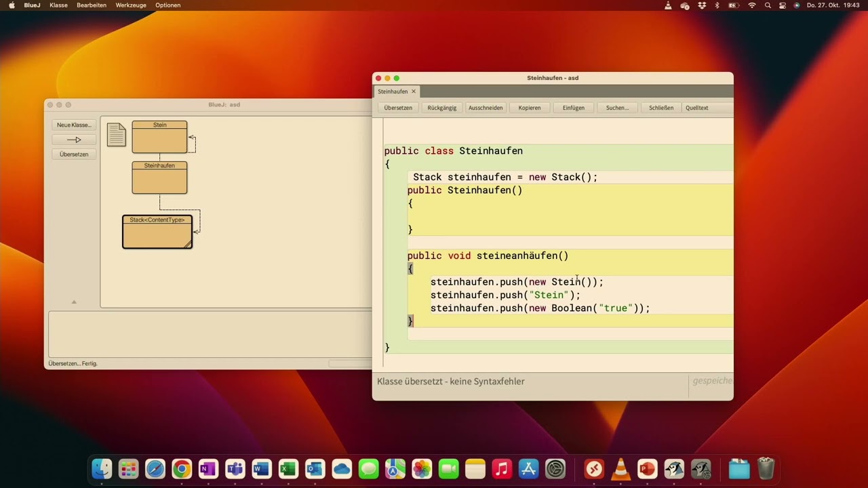Open Microsoft Teams from the dock

point(235,468)
